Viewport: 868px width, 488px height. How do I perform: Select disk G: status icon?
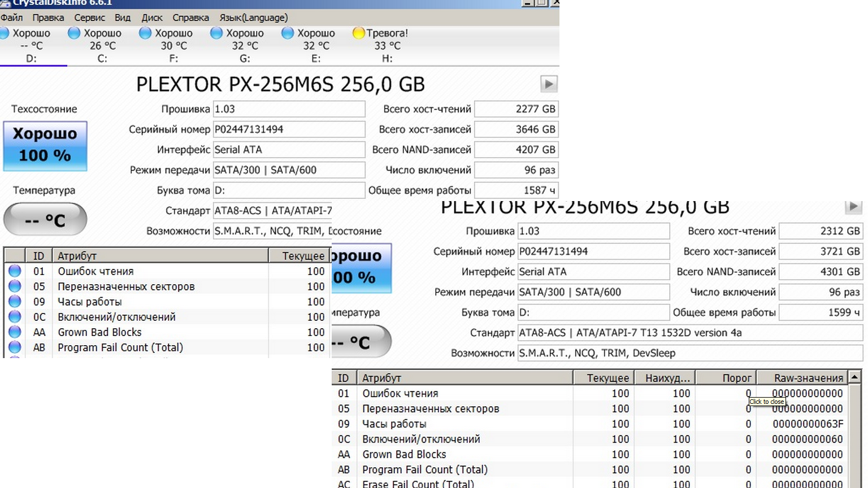coord(216,33)
